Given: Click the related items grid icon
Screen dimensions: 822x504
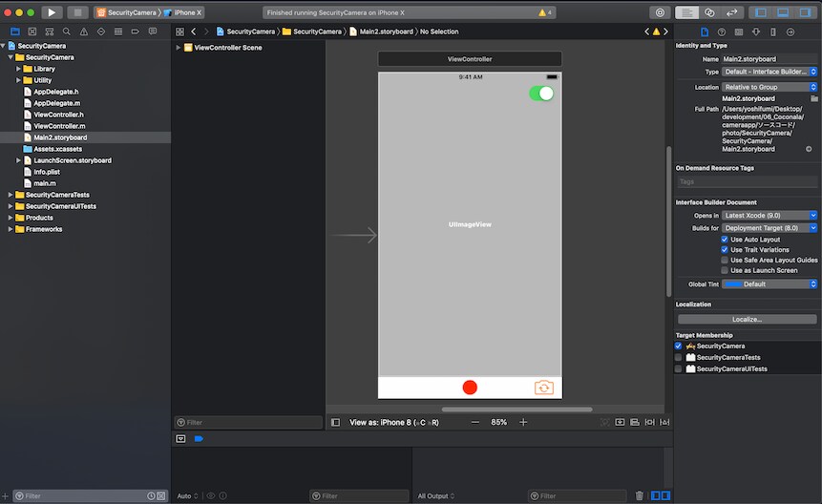Looking at the screenshot, I should pyautogui.click(x=179, y=31).
